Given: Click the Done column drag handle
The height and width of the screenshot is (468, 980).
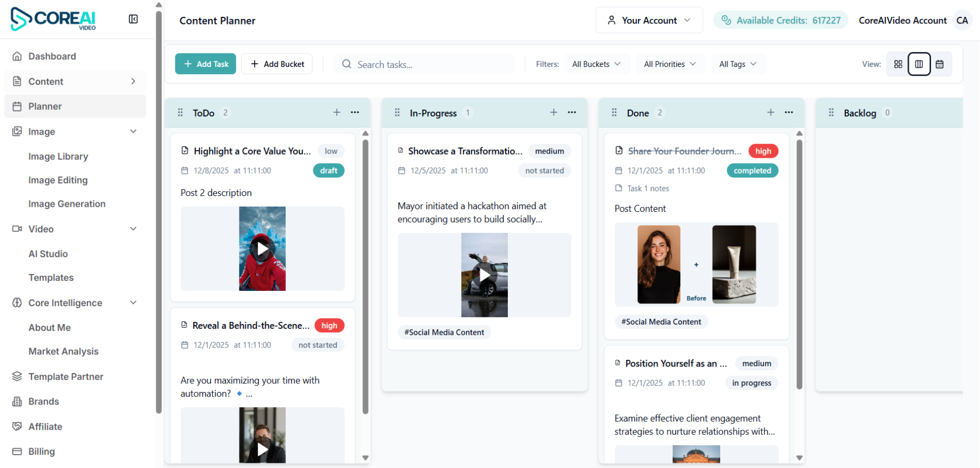Looking at the screenshot, I should [x=614, y=113].
